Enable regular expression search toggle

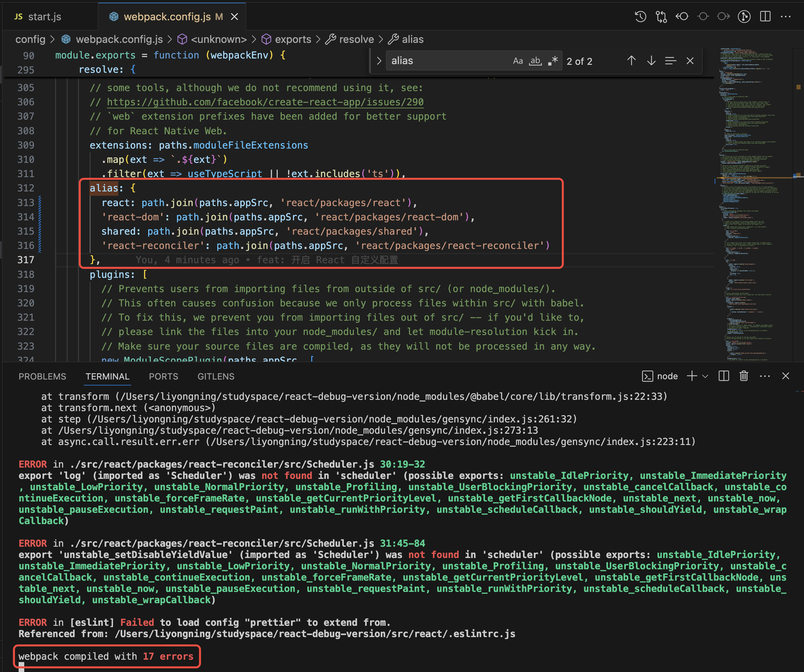pyautogui.click(x=553, y=61)
